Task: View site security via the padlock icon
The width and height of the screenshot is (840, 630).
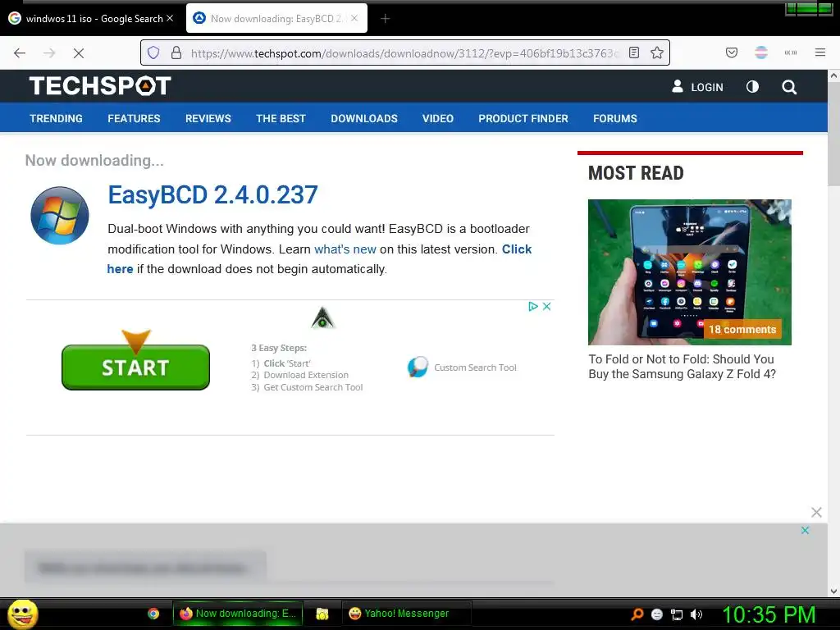Action: pyautogui.click(x=176, y=52)
